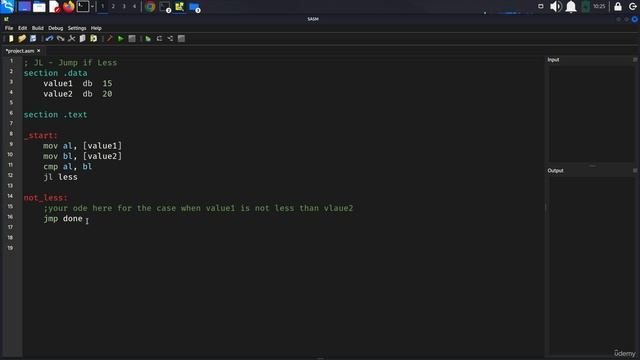Launch Firefox from the taskbar

[69, 7]
